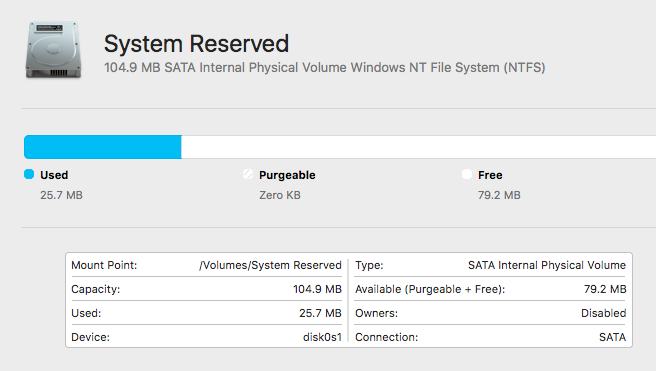Click the Owners Disabled value

[603, 313]
